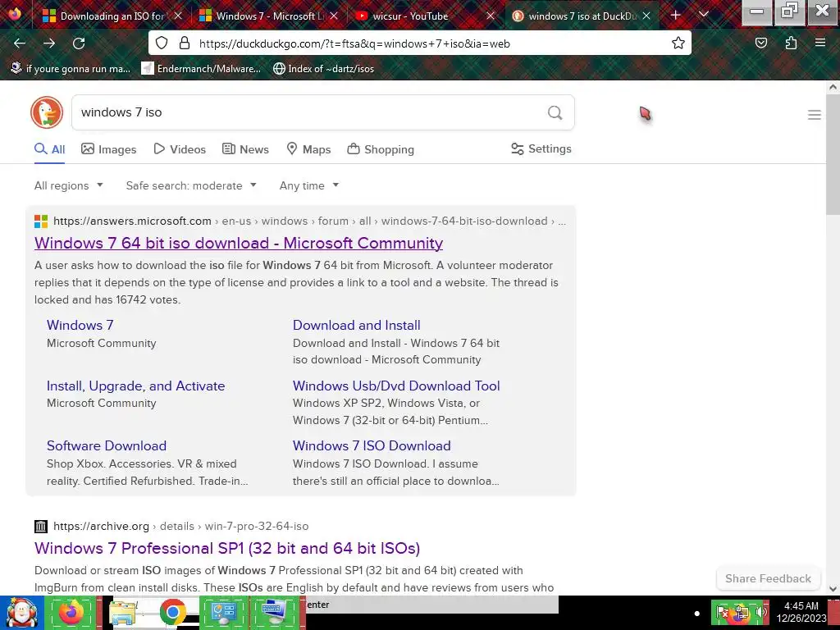This screenshot has width=840, height=630.
Task: Switch to News results
Action: 245,149
